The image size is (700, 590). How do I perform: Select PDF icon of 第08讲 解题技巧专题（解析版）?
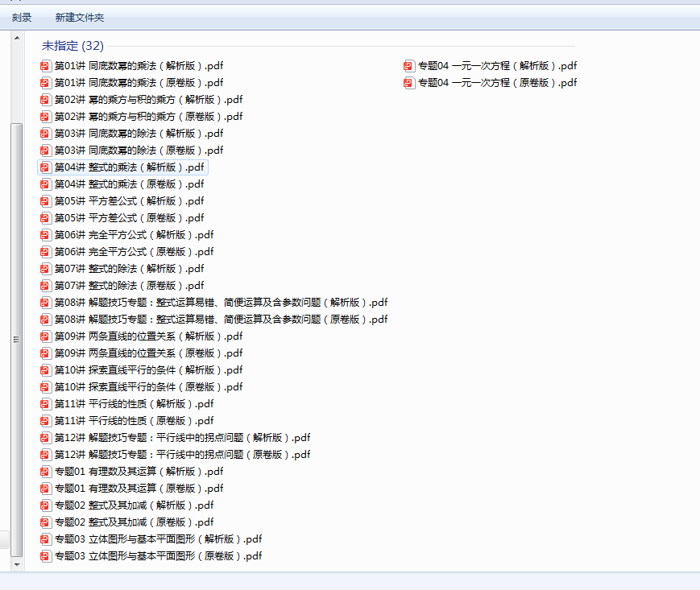point(46,303)
